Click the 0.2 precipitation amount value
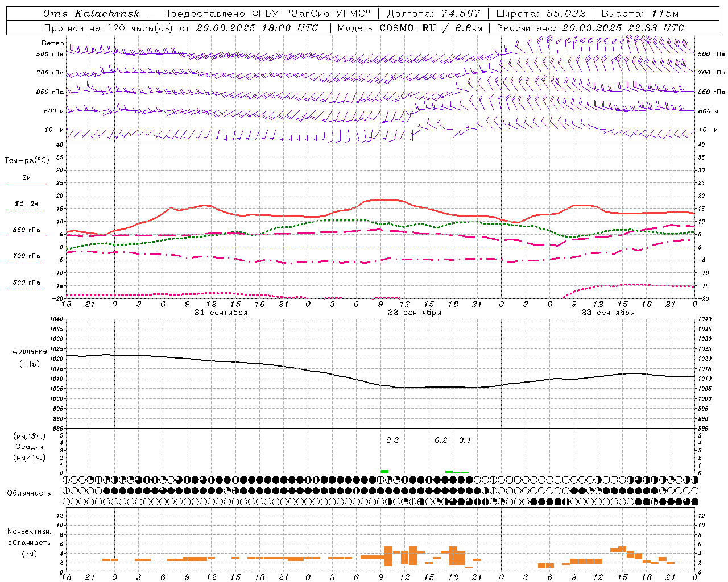 441,440
